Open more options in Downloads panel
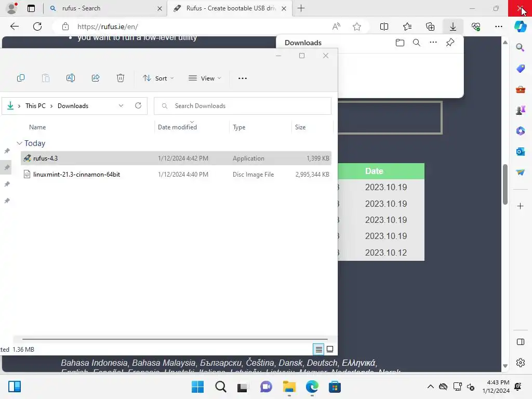 coord(433,43)
